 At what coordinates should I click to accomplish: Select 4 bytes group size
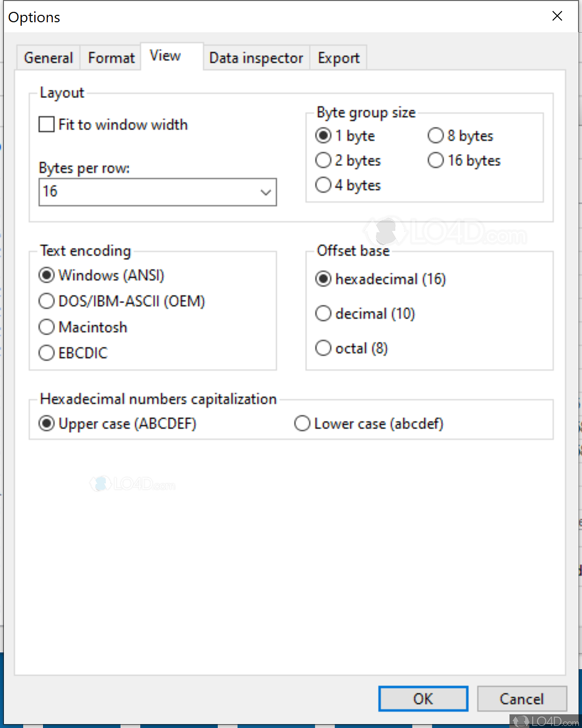[x=323, y=185]
